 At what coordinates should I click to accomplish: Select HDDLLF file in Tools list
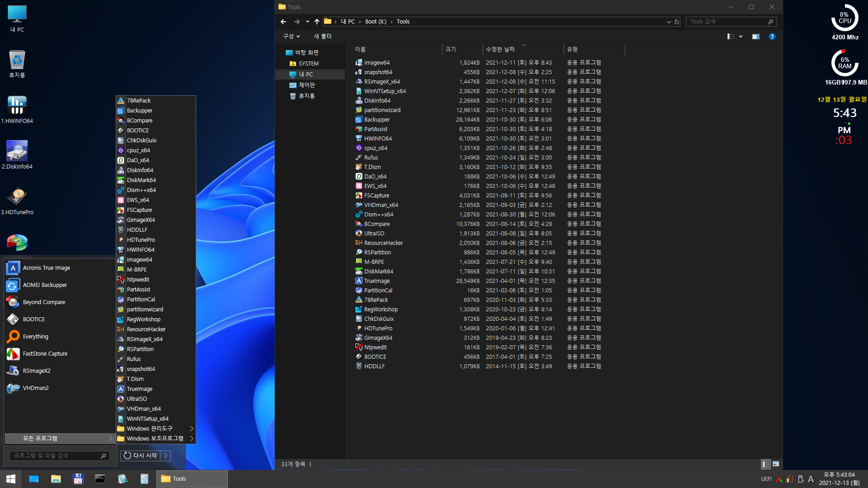(374, 366)
